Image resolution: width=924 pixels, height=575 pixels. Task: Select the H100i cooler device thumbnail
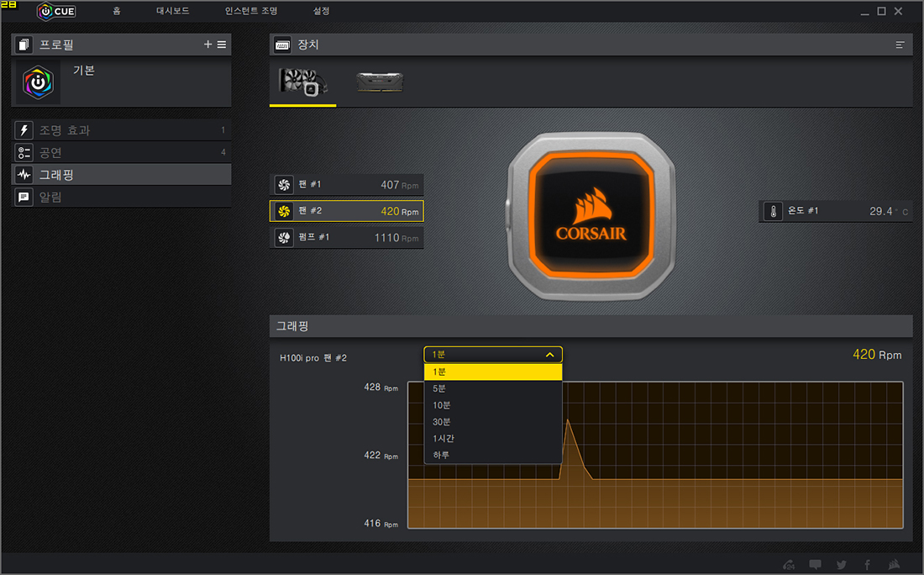pyautogui.click(x=303, y=82)
